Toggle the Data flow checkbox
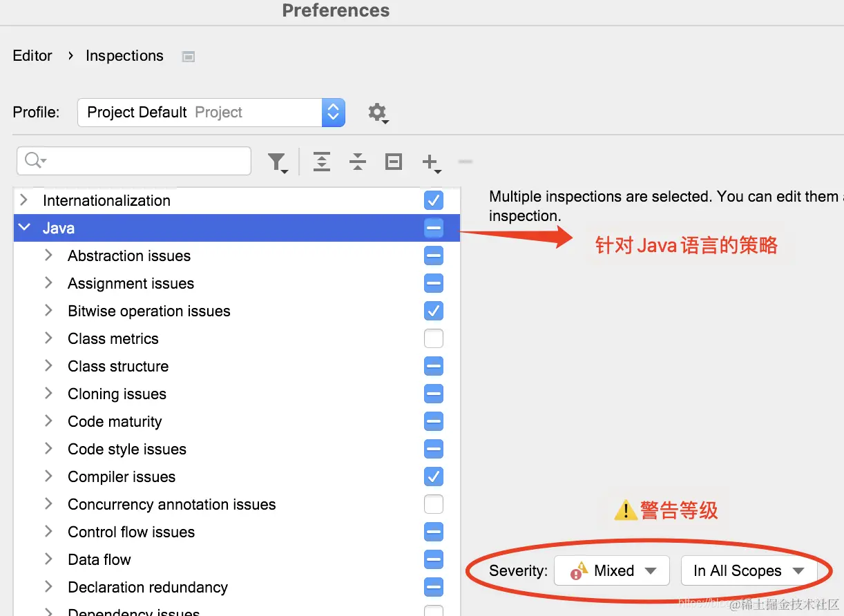Screen dimensions: 844x616 pyautogui.click(x=434, y=559)
